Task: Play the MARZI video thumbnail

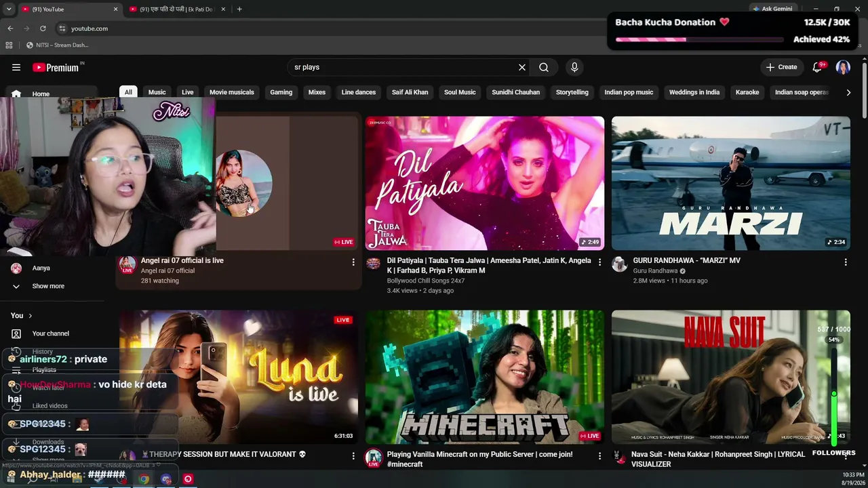Action: (x=731, y=183)
